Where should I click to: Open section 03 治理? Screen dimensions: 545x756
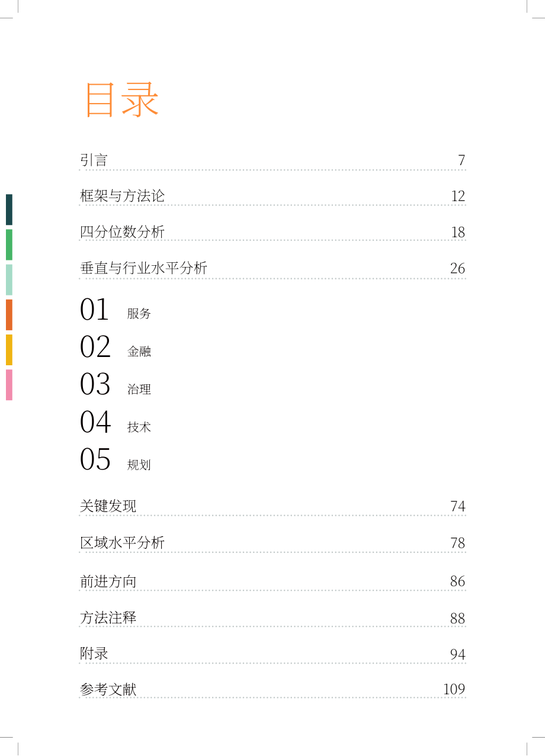coord(116,385)
